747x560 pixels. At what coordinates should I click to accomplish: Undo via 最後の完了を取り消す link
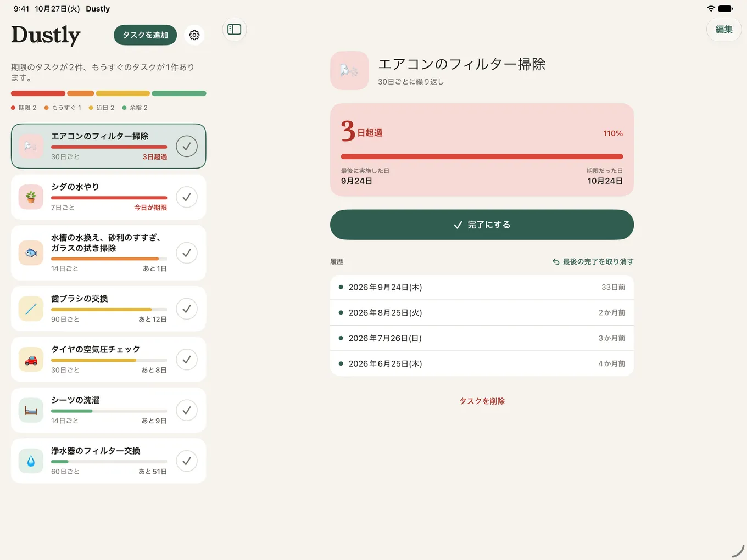click(x=593, y=262)
